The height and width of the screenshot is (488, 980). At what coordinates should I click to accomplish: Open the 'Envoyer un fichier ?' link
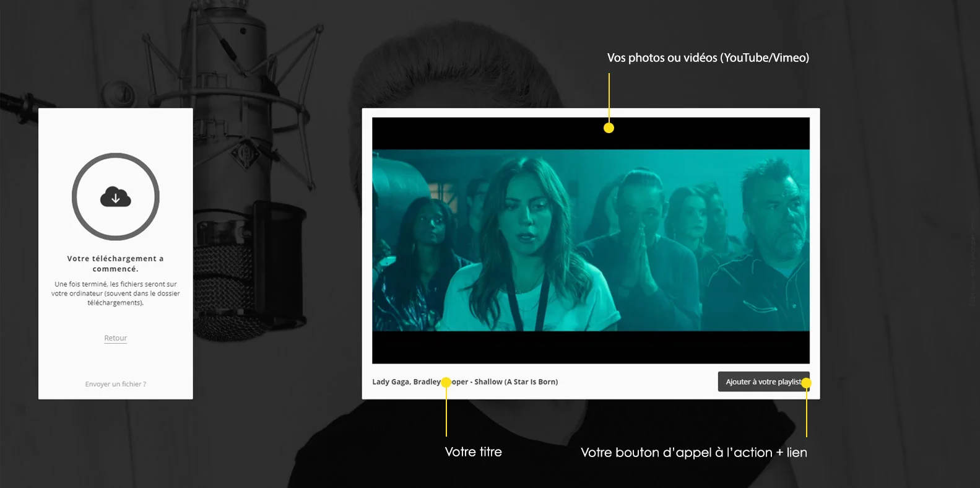116,384
